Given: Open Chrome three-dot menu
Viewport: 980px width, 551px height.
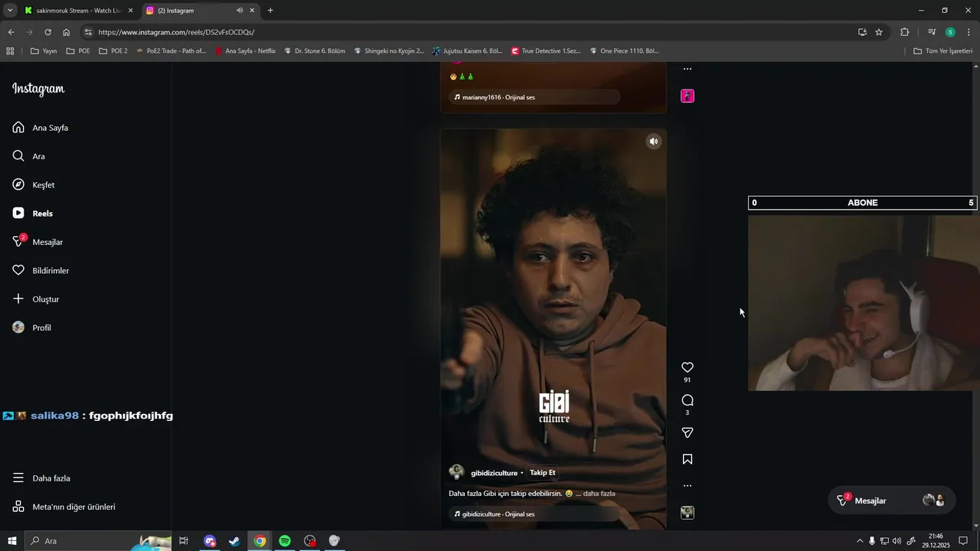Looking at the screenshot, I should tap(969, 32).
